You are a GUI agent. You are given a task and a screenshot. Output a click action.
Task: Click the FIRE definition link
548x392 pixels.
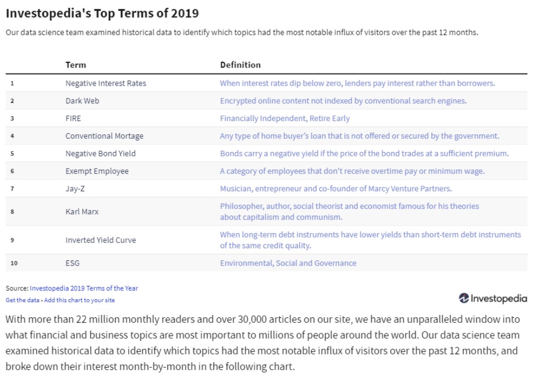click(x=285, y=118)
